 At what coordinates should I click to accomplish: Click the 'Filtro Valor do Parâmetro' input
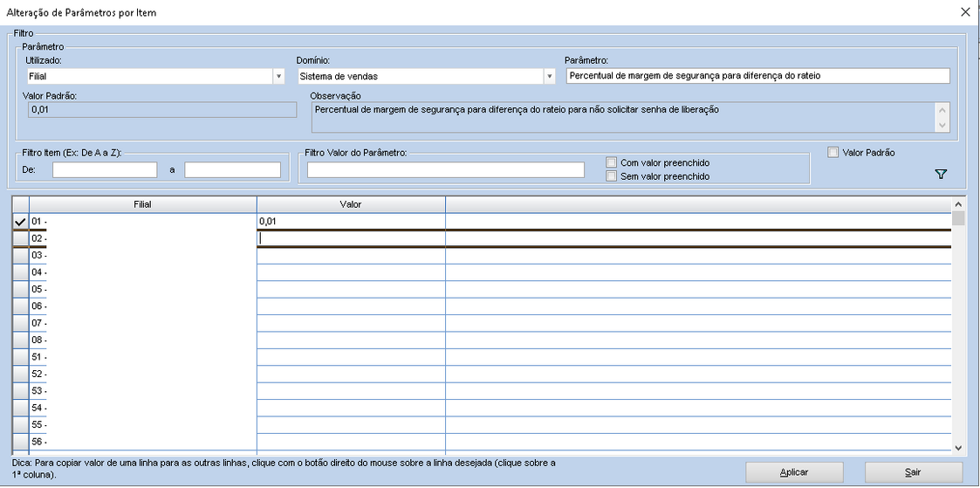(446, 170)
